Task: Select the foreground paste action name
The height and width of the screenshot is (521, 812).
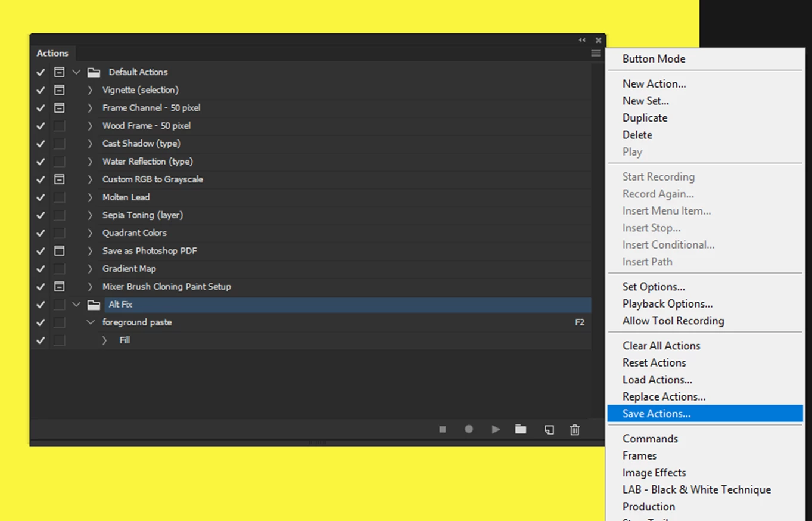Action: click(x=137, y=322)
